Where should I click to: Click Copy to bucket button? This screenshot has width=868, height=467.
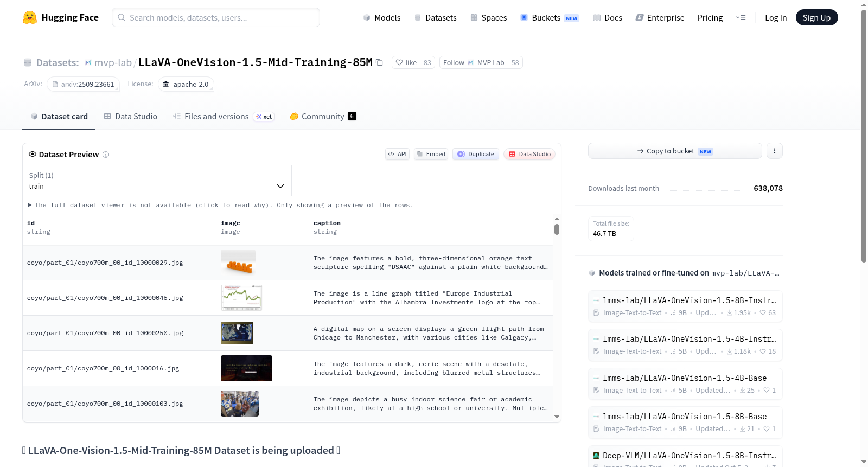tap(675, 151)
